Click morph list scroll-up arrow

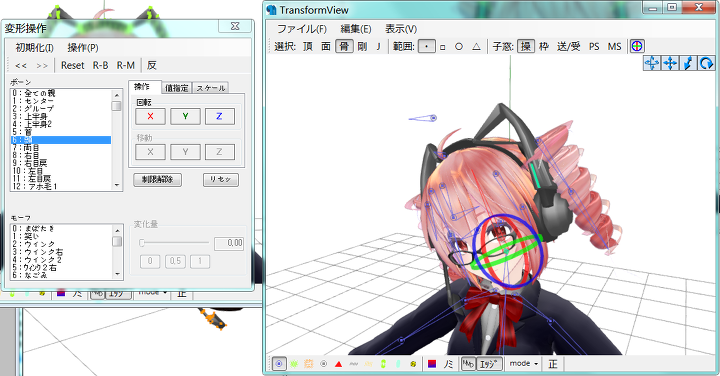point(117,230)
